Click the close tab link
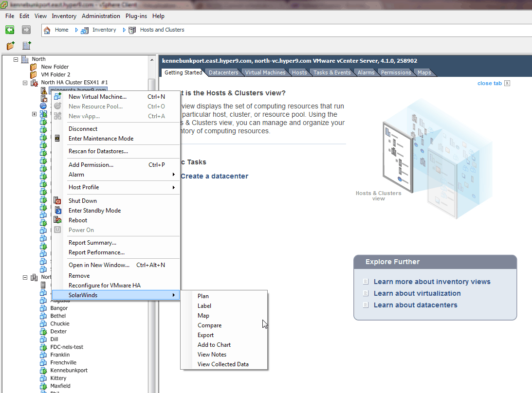The height and width of the screenshot is (393, 532). (x=489, y=83)
